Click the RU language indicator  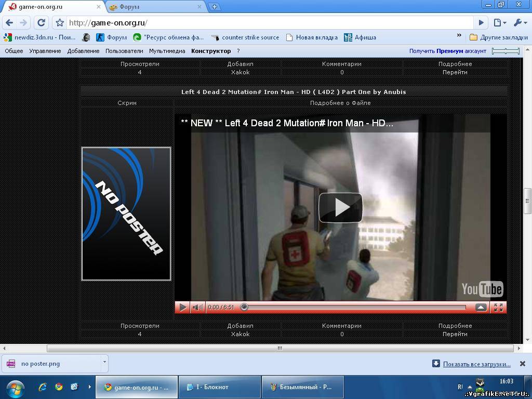pyautogui.click(x=460, y=387)
